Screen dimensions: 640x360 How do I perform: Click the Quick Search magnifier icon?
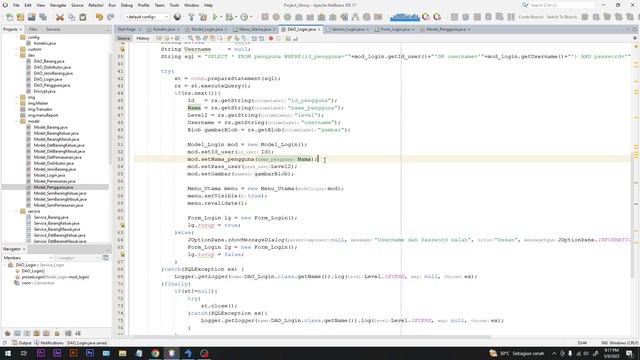525,5
